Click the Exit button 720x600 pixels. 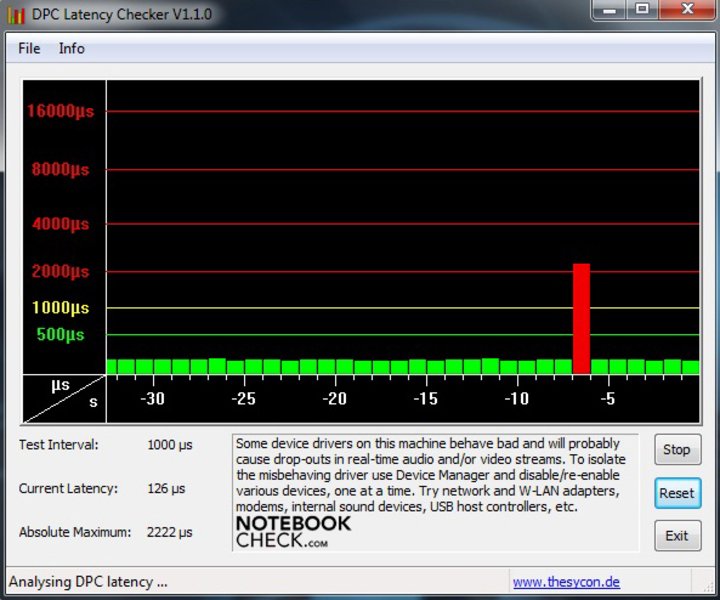tap(677, 536)
